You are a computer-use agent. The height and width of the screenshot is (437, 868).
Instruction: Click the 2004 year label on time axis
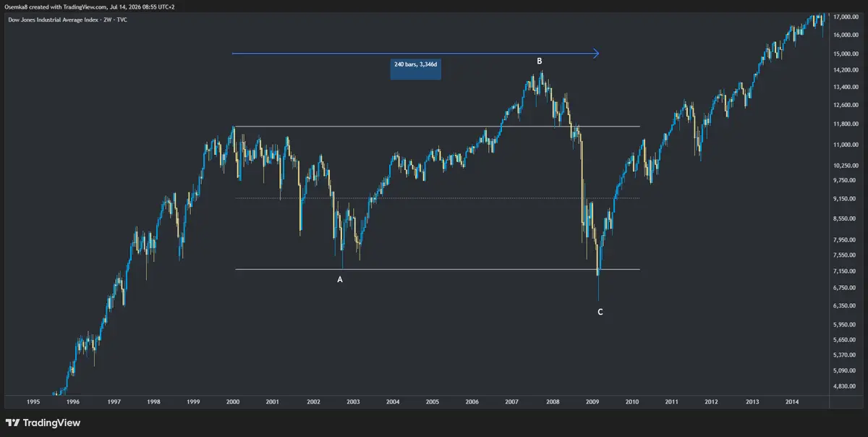pyautogui.click(x=393, y=402)
